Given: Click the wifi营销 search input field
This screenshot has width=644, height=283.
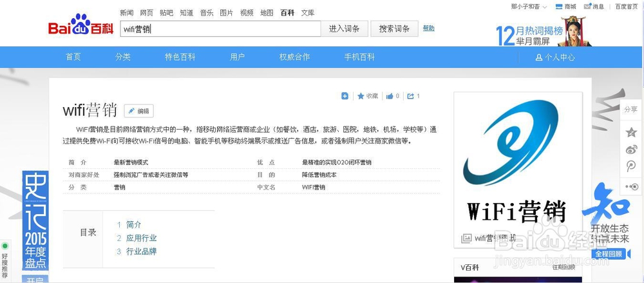Looking at the screenshot, I should (x=220, y=29).
